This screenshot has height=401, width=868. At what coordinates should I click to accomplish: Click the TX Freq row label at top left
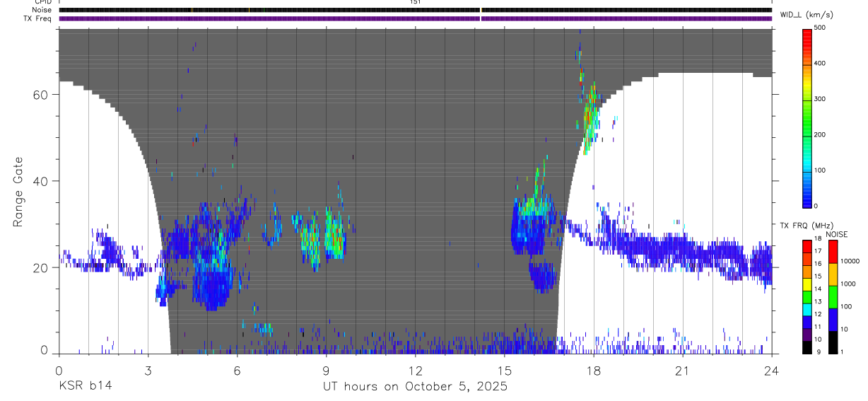click(x=37, y=18)
